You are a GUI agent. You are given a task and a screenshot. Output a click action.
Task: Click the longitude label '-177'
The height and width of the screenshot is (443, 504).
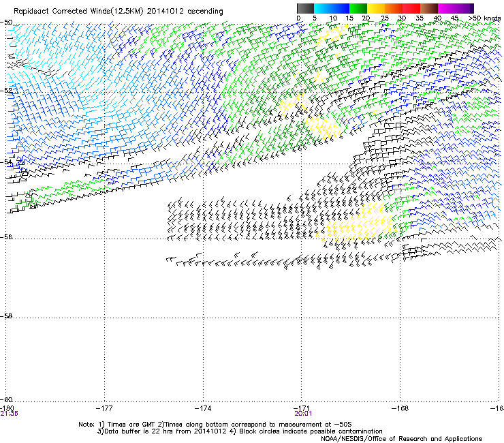(x=104, y=408)
